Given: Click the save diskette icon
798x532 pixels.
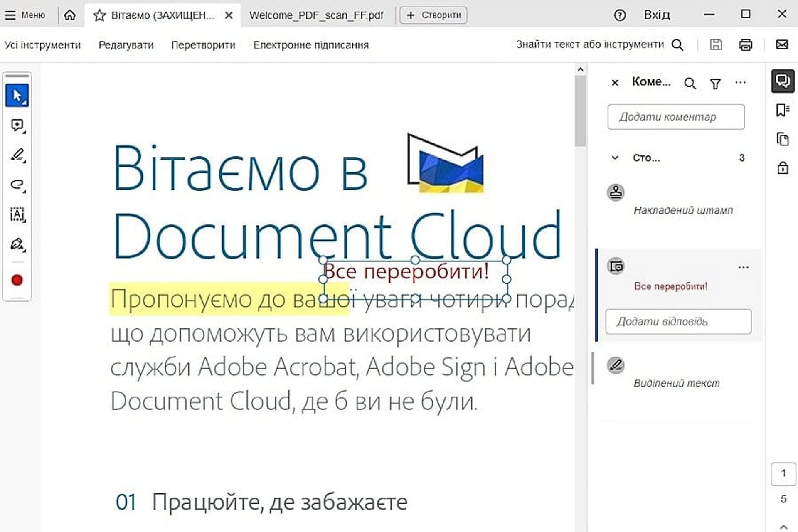Looking at the screenshot, I should (716, 44).
